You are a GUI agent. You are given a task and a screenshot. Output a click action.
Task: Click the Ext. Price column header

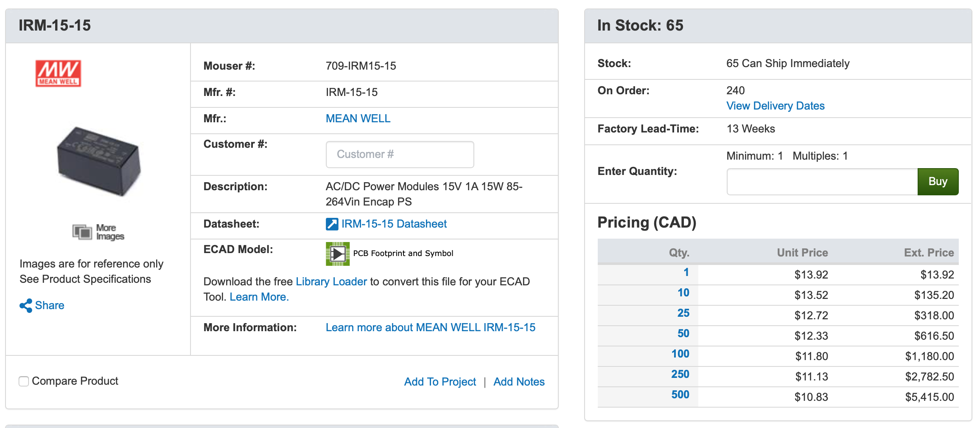tap(929, 253)
